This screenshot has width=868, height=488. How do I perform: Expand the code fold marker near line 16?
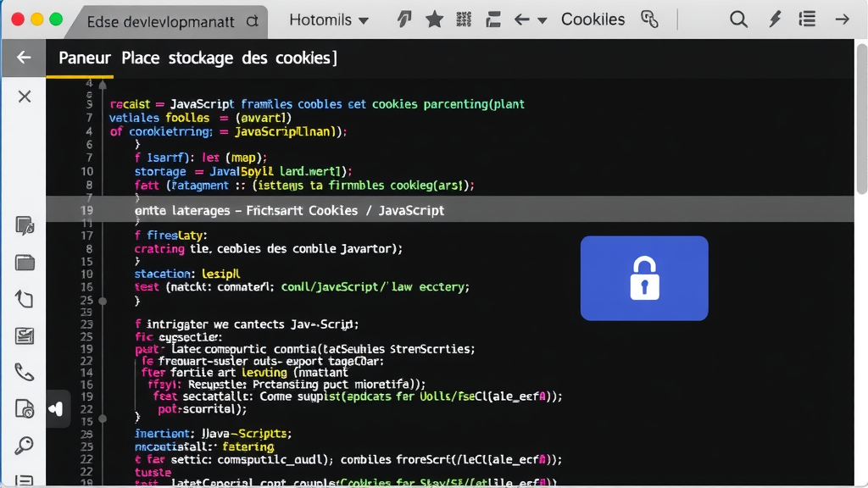[102, 300]
